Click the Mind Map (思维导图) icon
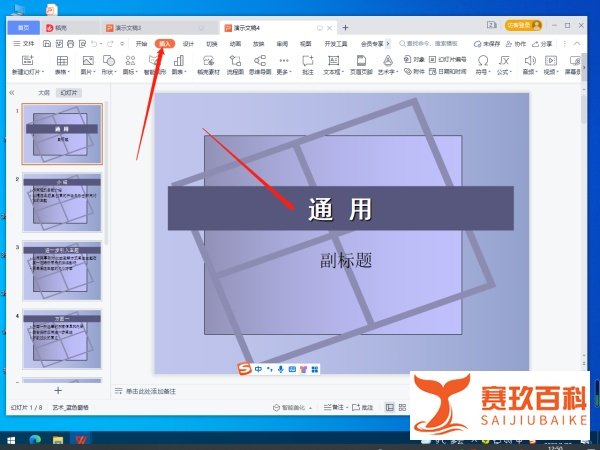This screenshot has width=600, height=450. point(260,60)
